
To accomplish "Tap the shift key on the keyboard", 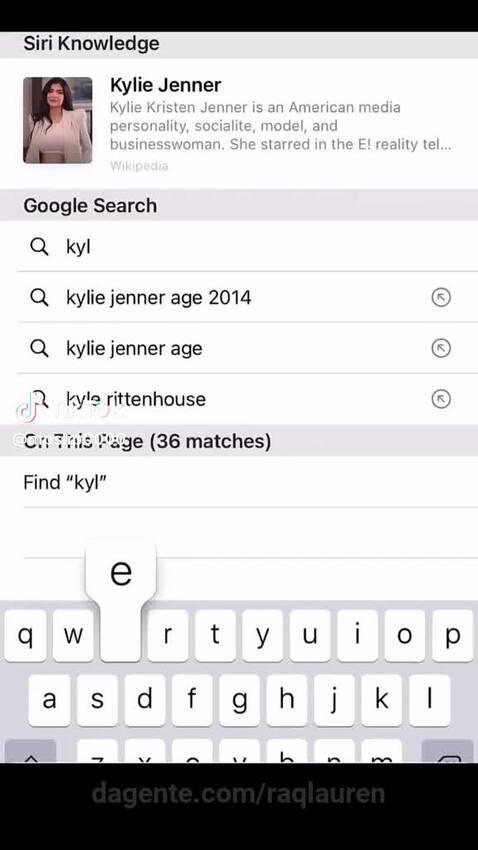I will 30,752.
